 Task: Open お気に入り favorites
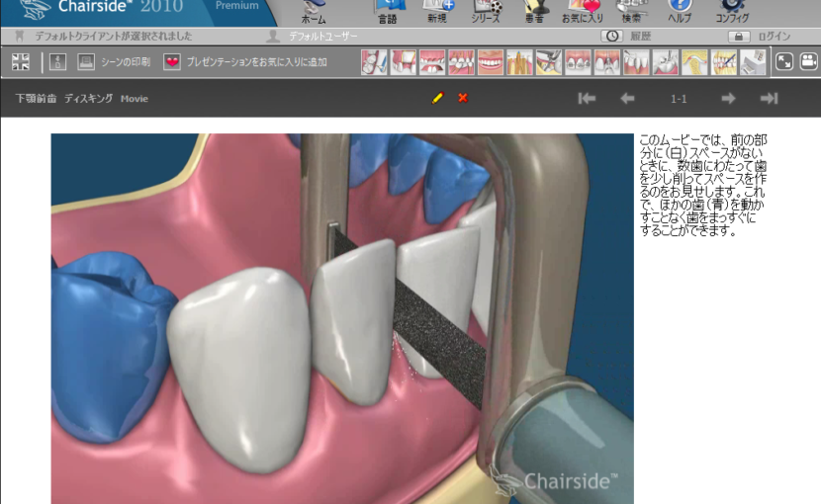584,11
